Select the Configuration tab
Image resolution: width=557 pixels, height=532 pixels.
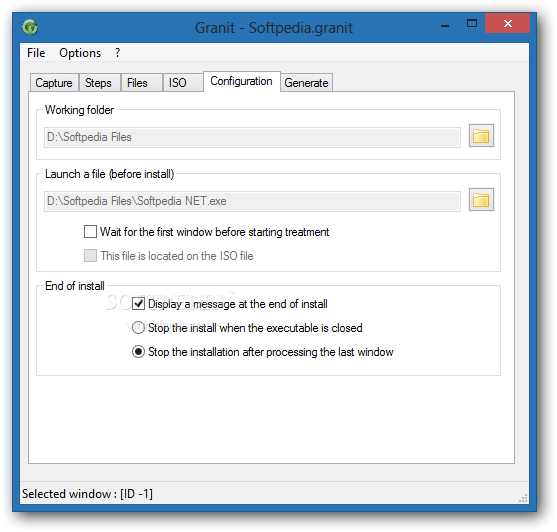coord(242,81)
